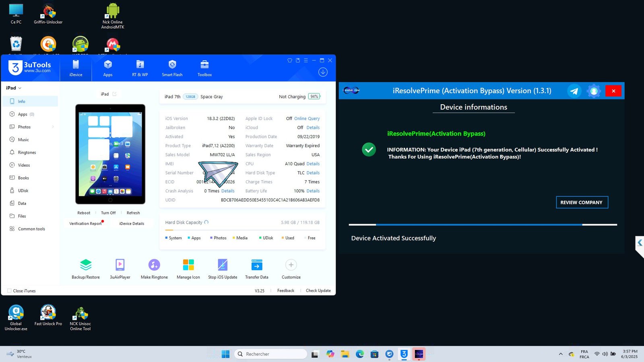644x362 pixels.
Task: Open the Apps tab in 3uTools toolbar
Action: 108,68
